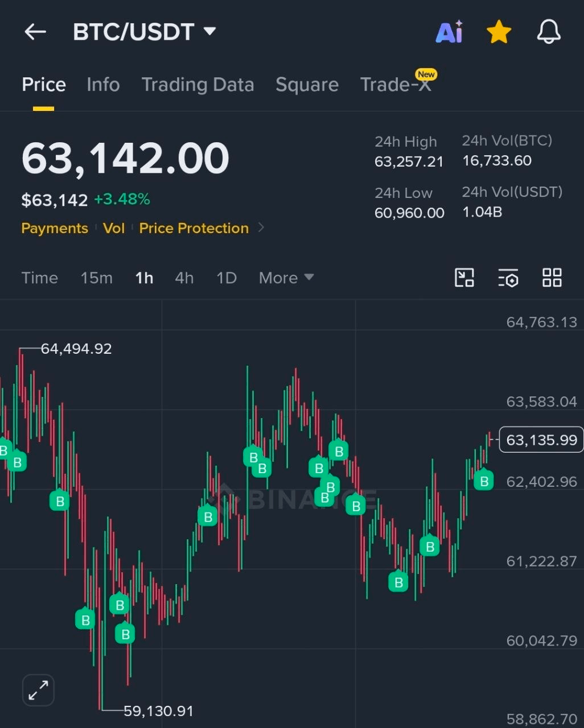Switch to the Trading Data tab
The image size is (584, 728).
pyautogui.click(x=198, y=85)
